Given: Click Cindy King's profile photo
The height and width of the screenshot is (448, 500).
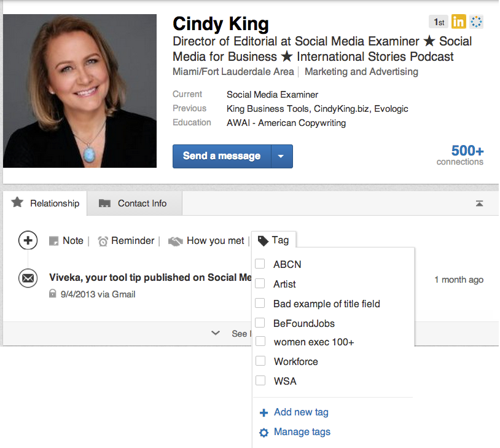Looking at the screenshot, I should tap(80, 91).
